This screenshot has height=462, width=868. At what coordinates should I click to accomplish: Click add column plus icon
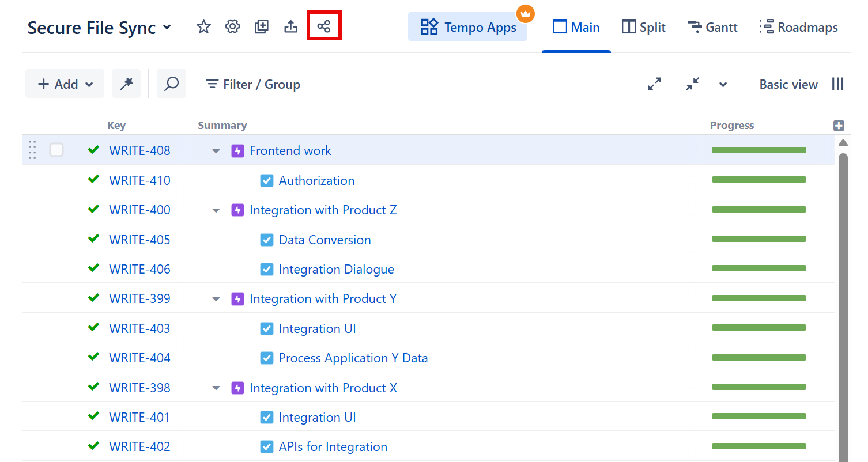(x=839, y=126)
